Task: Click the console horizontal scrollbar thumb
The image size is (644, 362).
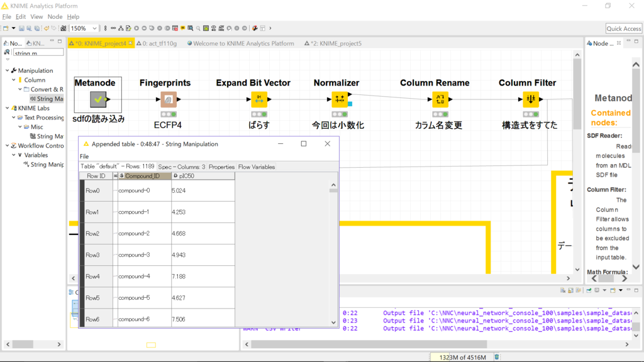Action: pyautogui.click(x=369, y=344)
